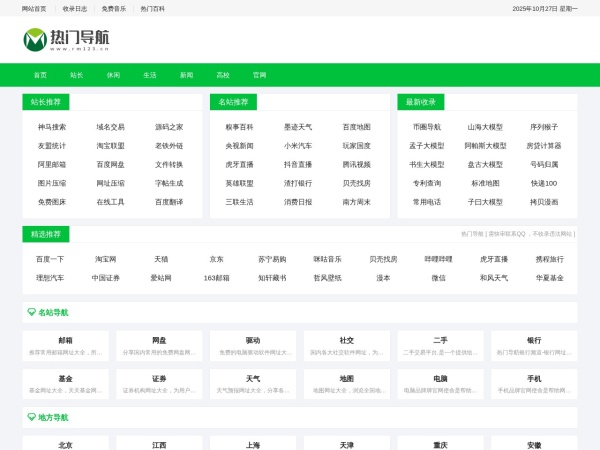This screenshot has height=450, width=600.
Task: Visit 央视新闻
Action: (240, 145)
